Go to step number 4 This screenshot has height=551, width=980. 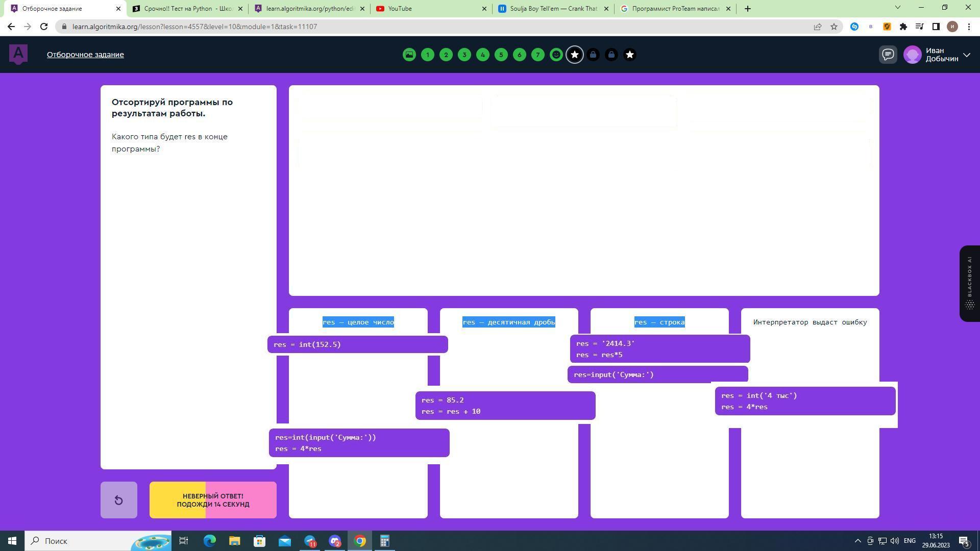483,55
